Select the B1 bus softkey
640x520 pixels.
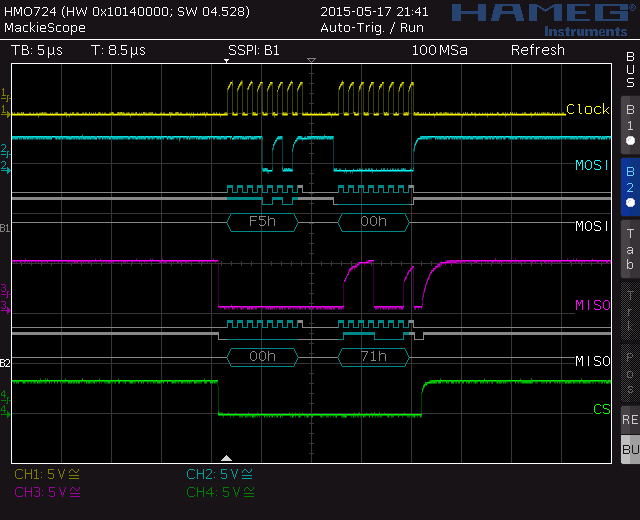coord(630,125)
